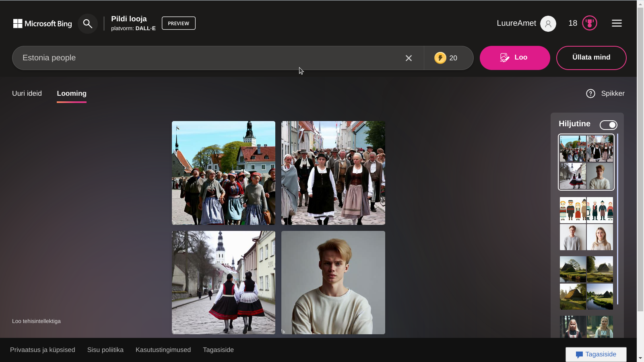Screen dimensions: 644x362
Task: Open the hamburger menu
Action: point(617,23)
